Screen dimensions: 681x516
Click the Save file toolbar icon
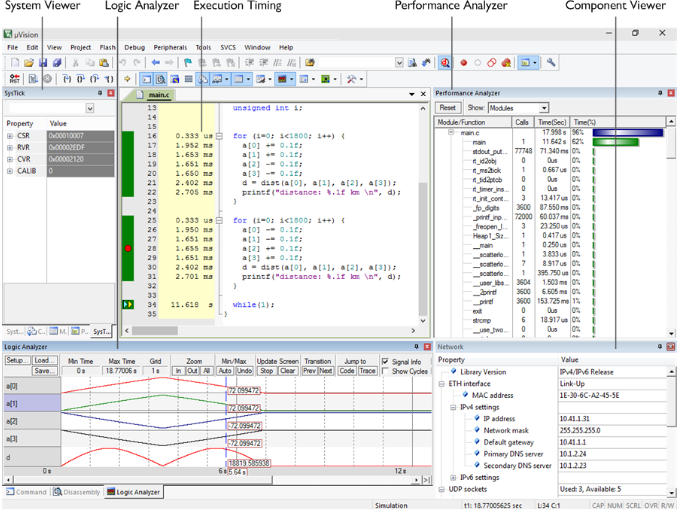click(x=41, y=62)
